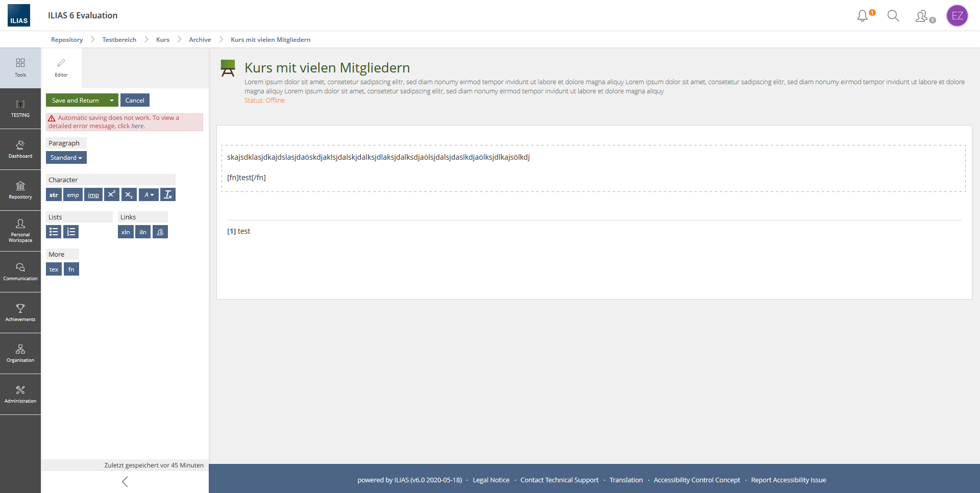Click the Who is Online user icon

pos(923,16)
